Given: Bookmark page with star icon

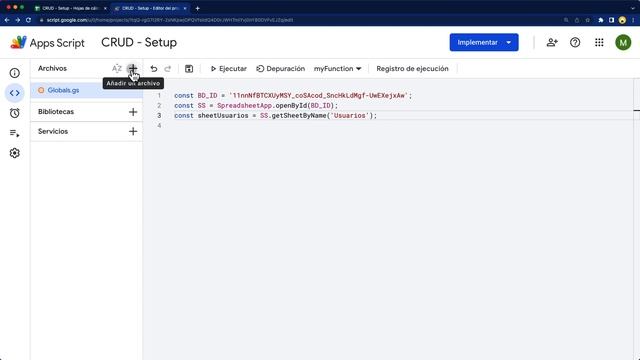Looking at the screenshot, I should pyautogui.click(x=587, y=20).
